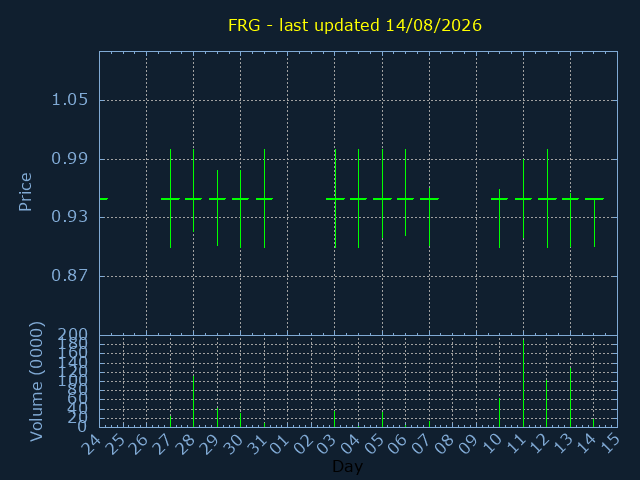Select the price bar for day 31

click(x=264, y=198)
